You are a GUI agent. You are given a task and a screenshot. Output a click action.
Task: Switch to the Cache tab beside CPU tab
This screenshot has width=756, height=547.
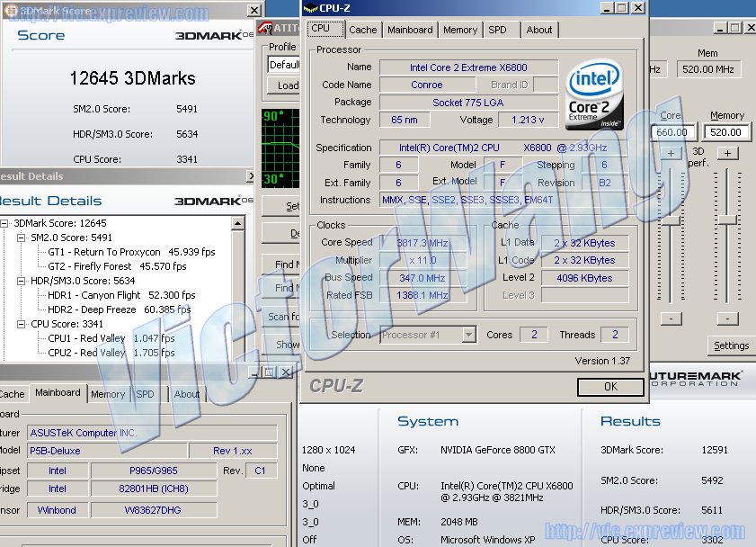click(x=363, y=30)
